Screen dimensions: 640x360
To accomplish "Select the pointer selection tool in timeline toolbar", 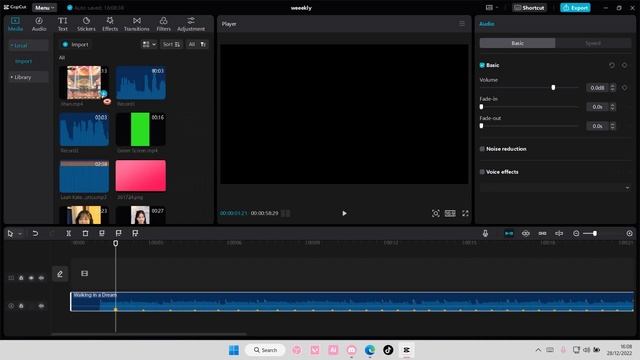I will [10, 233].
